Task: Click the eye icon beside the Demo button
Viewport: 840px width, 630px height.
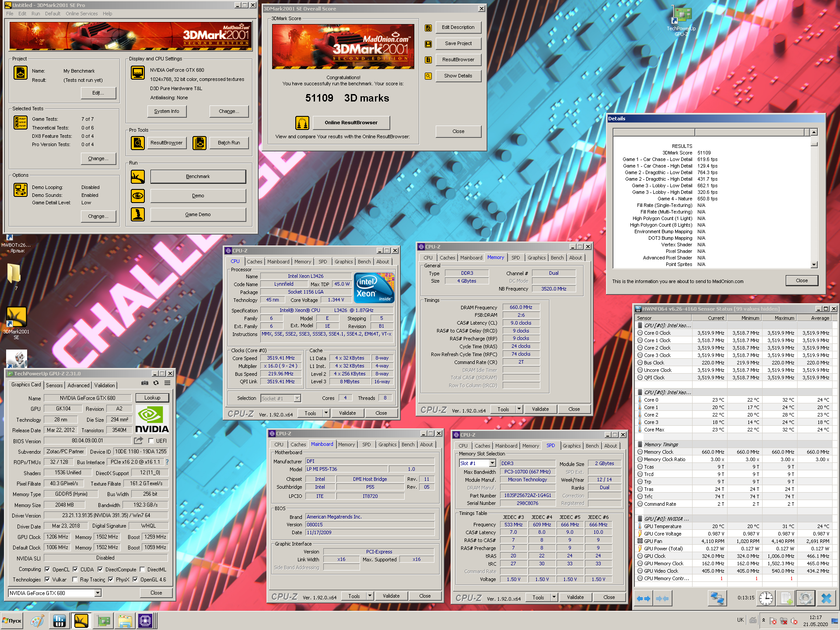Action: pos(138,196)
